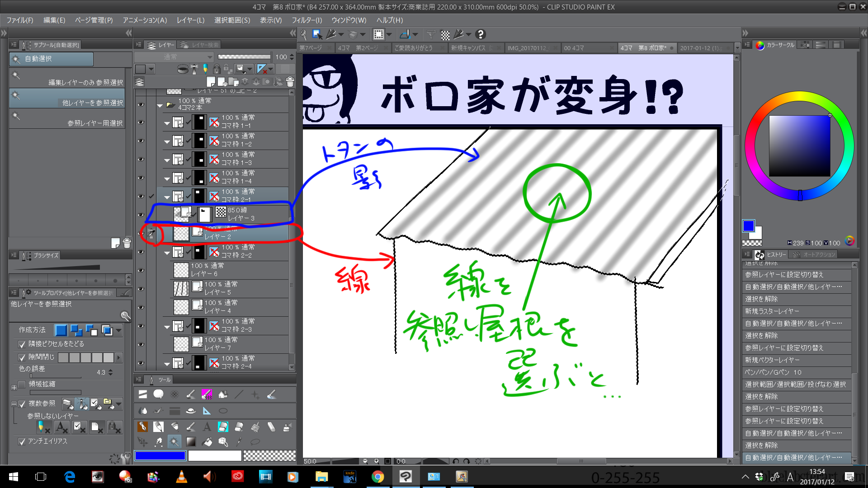
Task: Open the フィルター(I) menu
Action: click(307, 20)
